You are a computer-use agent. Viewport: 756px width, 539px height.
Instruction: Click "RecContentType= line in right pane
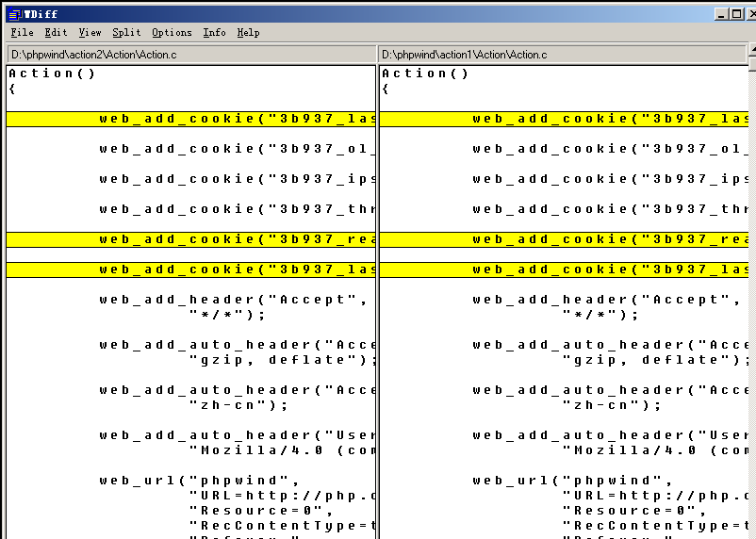coord(656,526)
